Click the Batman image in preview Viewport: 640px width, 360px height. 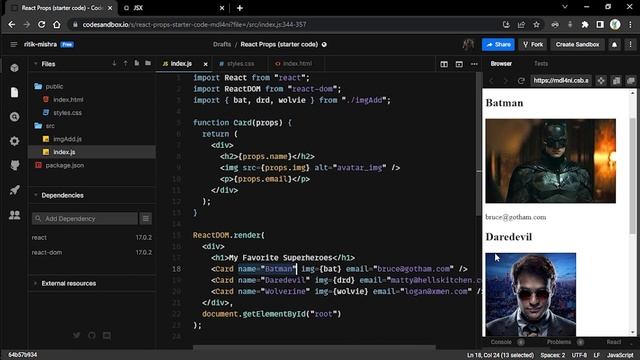[x=550, y=161]
